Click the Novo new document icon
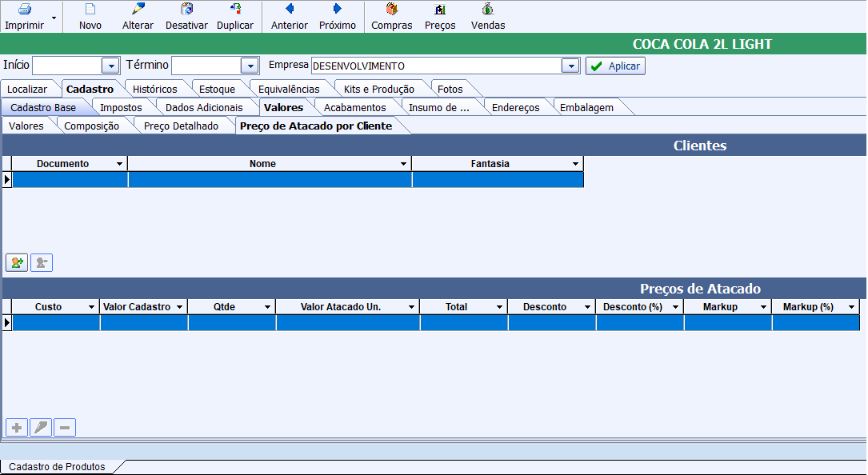Screen dimensions: 868x475 click(x=90, y=10)
